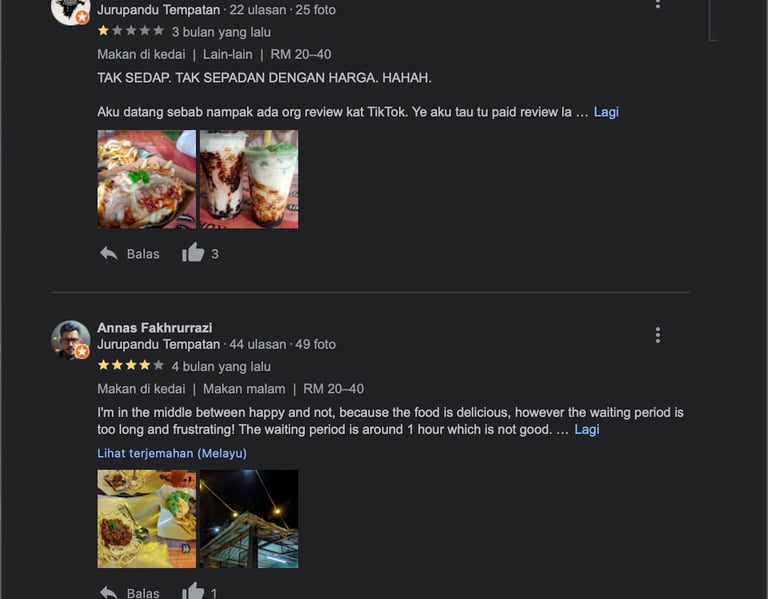Like Annas Fakhrurrazi's review with thumbs-up
The image size is (768, 599).
pos(193,591)
